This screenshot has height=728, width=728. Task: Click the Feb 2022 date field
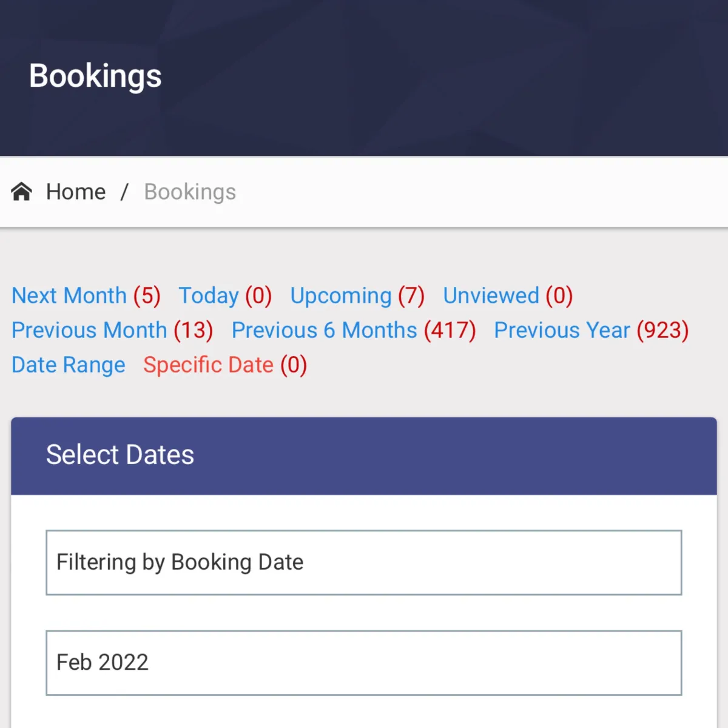[364, 662]
